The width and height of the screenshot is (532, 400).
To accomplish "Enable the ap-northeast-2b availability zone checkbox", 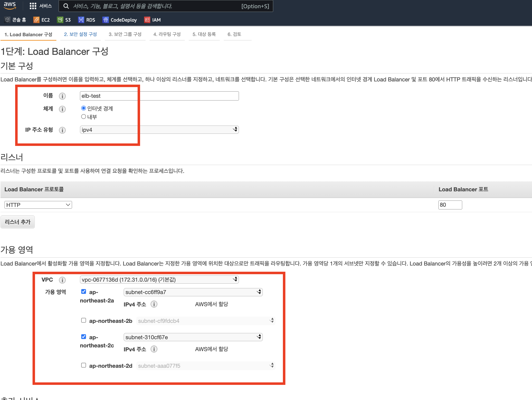I will click(84, 320).
